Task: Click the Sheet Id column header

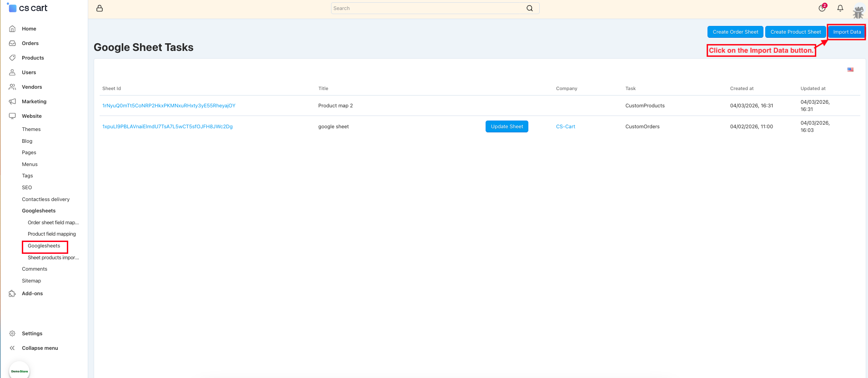Action: [111, 88]
